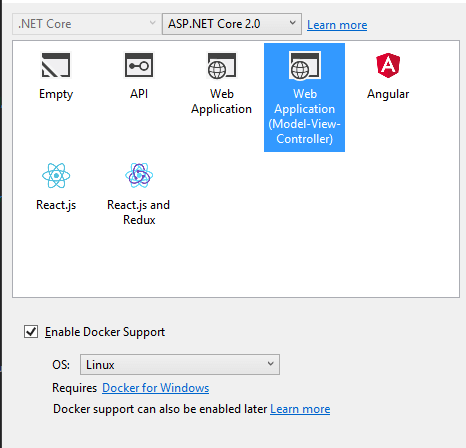The image size is (466, 448).
Task: Open the ASP.NET Core 2.0 version dropdown
Action: (x=232, y=24)
